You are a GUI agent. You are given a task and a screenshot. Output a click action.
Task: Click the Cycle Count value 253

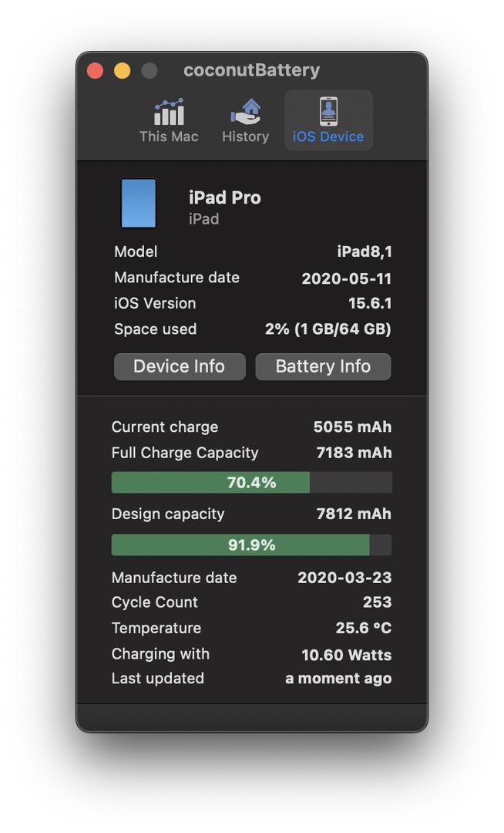377,602
